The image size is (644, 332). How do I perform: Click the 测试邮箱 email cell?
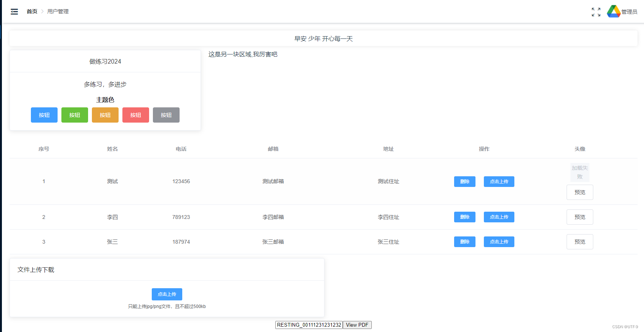pos(273,181)
